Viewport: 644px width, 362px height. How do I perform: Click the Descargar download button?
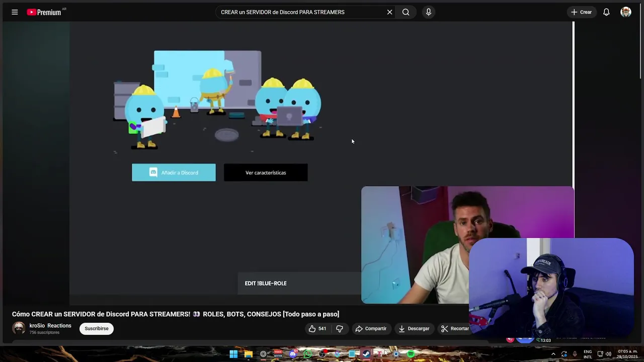click(x=414, y=328)
